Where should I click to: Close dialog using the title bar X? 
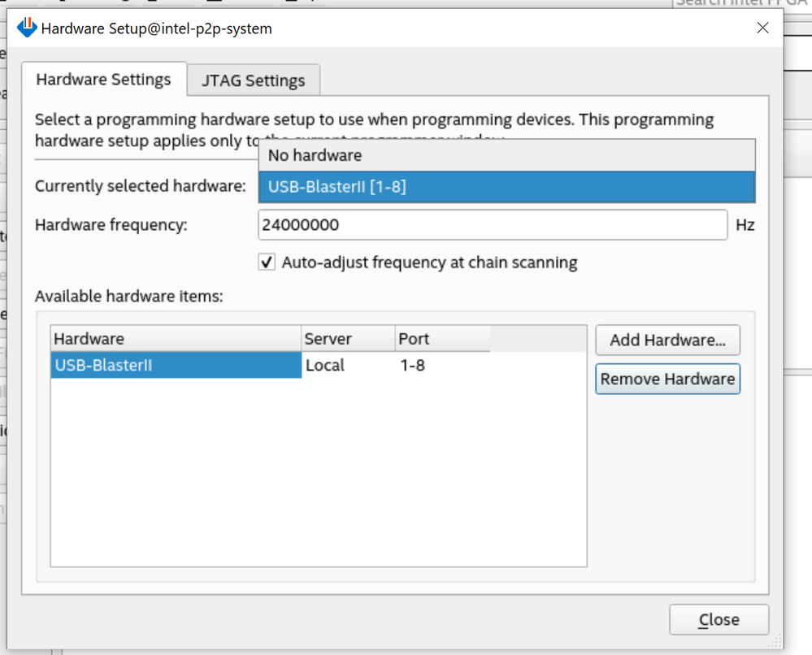click(762, 28)
